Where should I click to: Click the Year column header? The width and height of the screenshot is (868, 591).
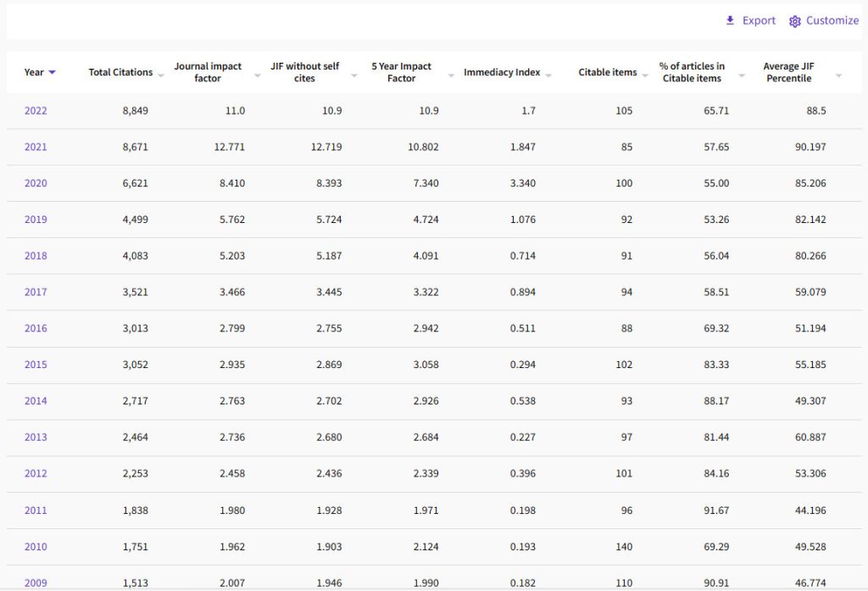point(34,72)
